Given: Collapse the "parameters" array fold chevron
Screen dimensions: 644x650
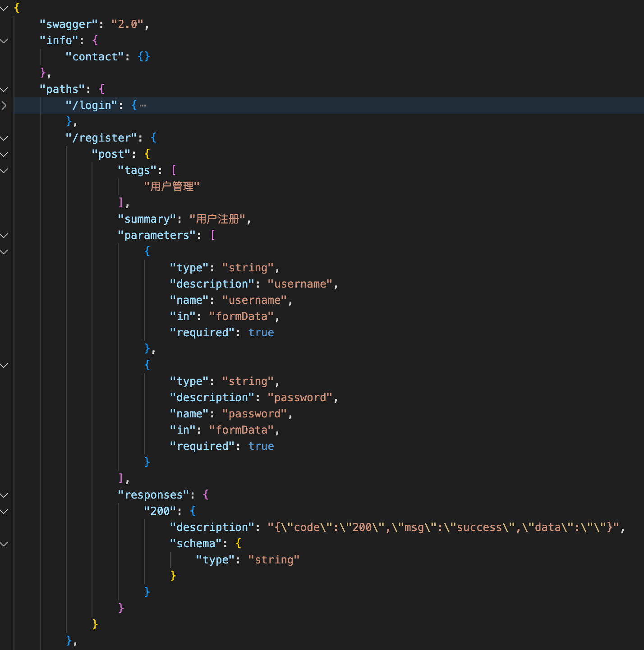Looking at the screenshot, I should click(4, 235).
